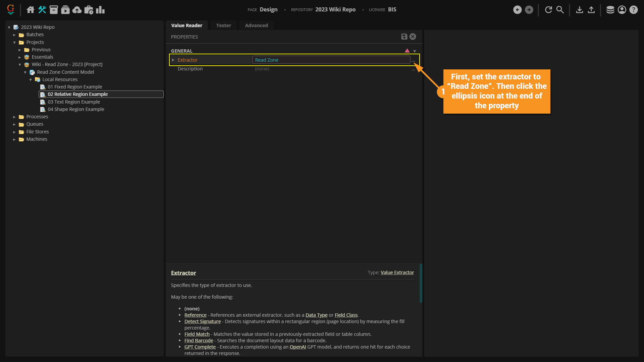This screenshot has width=644, height=362.
Task: Open the Design tools page icon
Action: click(42, 10)
